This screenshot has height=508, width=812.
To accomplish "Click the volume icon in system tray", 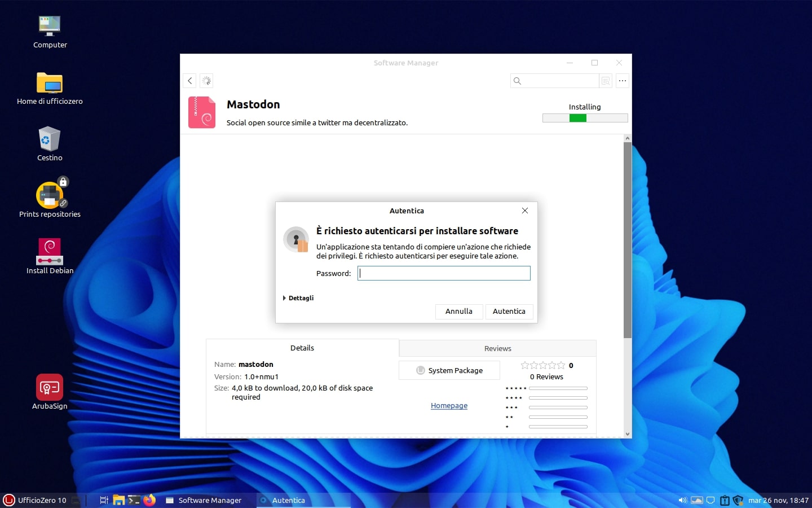I will click(x=682, y=500).
